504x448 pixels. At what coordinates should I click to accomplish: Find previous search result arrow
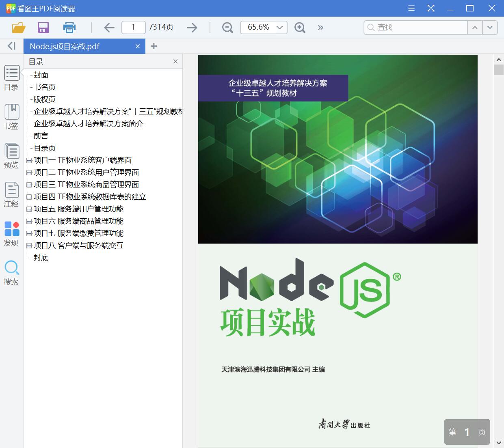(474, 28)
